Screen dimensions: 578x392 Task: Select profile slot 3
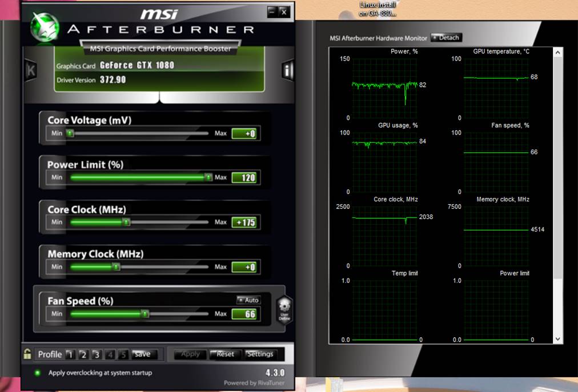click(97, 354)
